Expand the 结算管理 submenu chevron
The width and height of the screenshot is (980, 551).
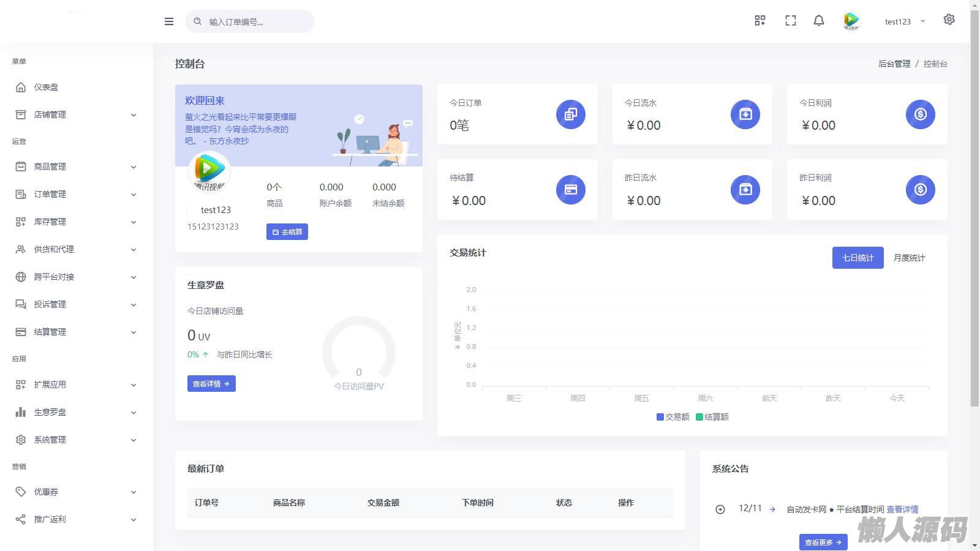134,332
